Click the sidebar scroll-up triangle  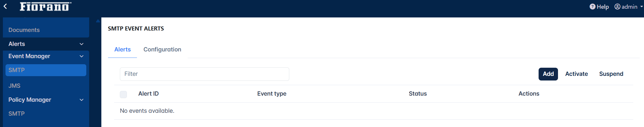click(98, 21)
